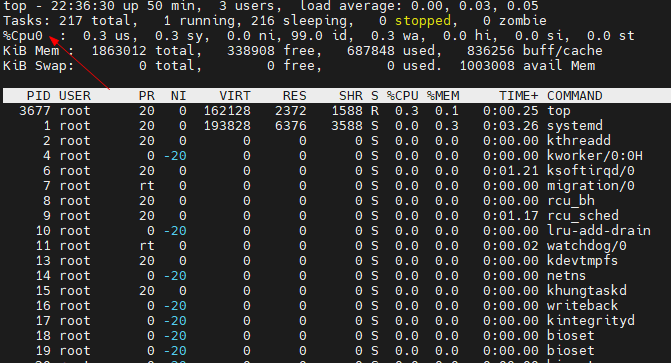Click the NI column header

click(178, 95)
